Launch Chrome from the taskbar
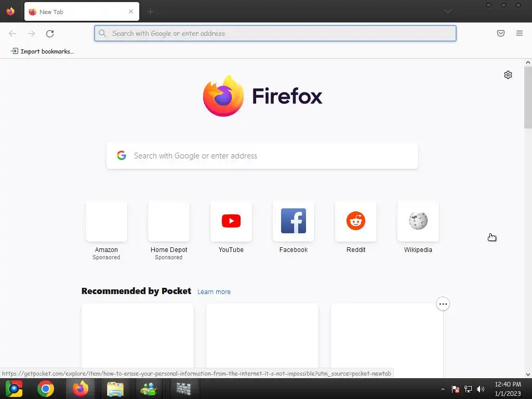532x399 pixels. click(x=46, y=389)
